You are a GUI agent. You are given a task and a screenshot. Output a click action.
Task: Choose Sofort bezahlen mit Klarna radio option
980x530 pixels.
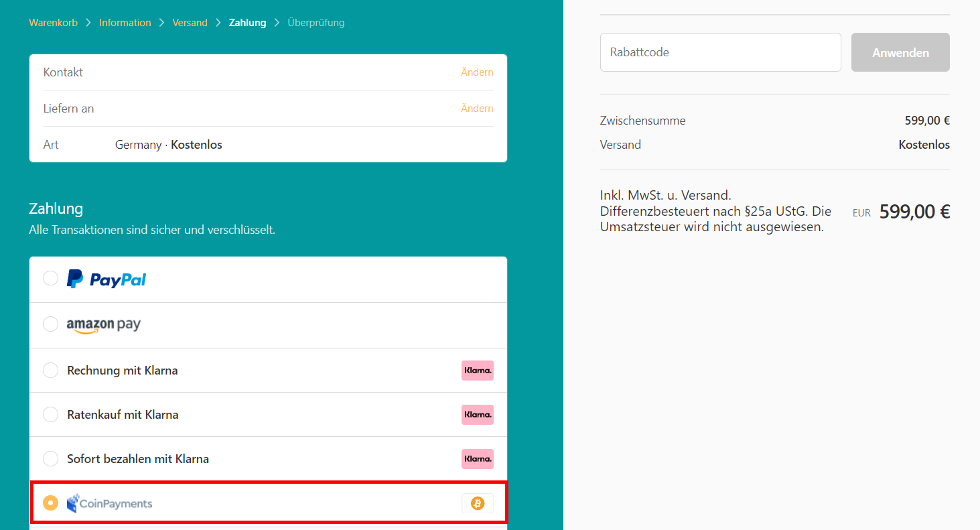(50, 458)
